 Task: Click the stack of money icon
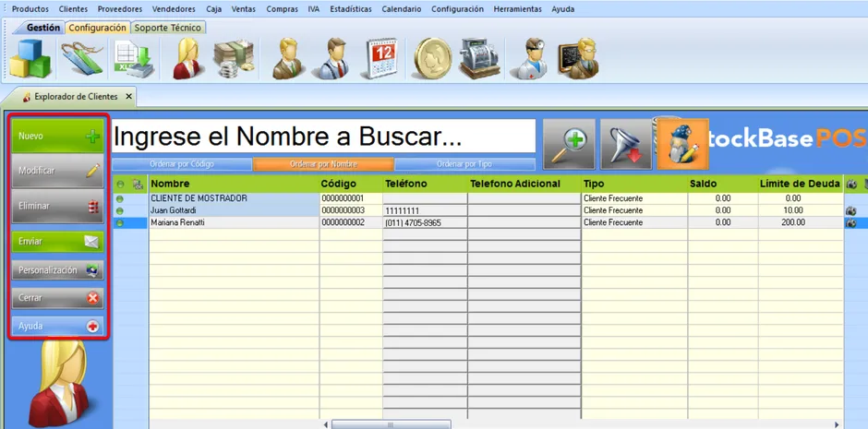(235, 59)
